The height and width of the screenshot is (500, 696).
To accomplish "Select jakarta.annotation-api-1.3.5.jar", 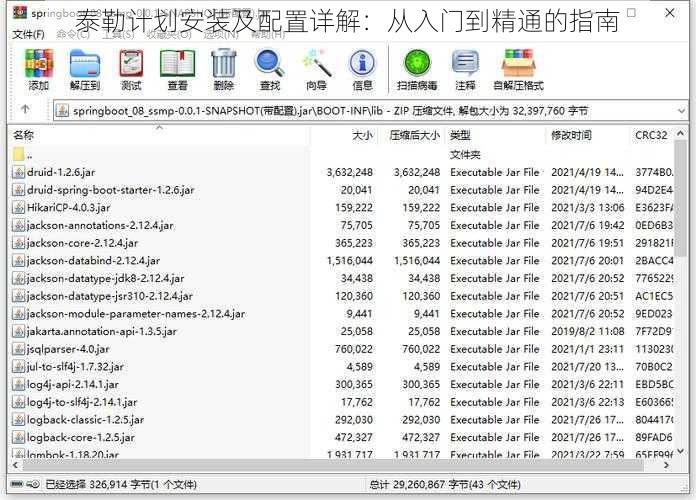I will (x=102, y=331).
